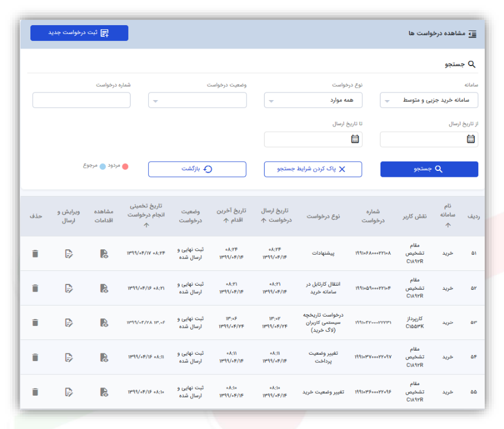Expand the سامانه dropdown
The width and height of the screenshot is (504, 429).
(429, 100)
